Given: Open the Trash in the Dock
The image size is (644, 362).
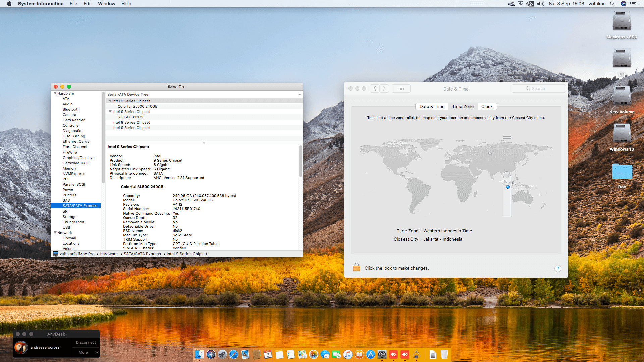Looking at the screenshot, I should pos(445,354).
